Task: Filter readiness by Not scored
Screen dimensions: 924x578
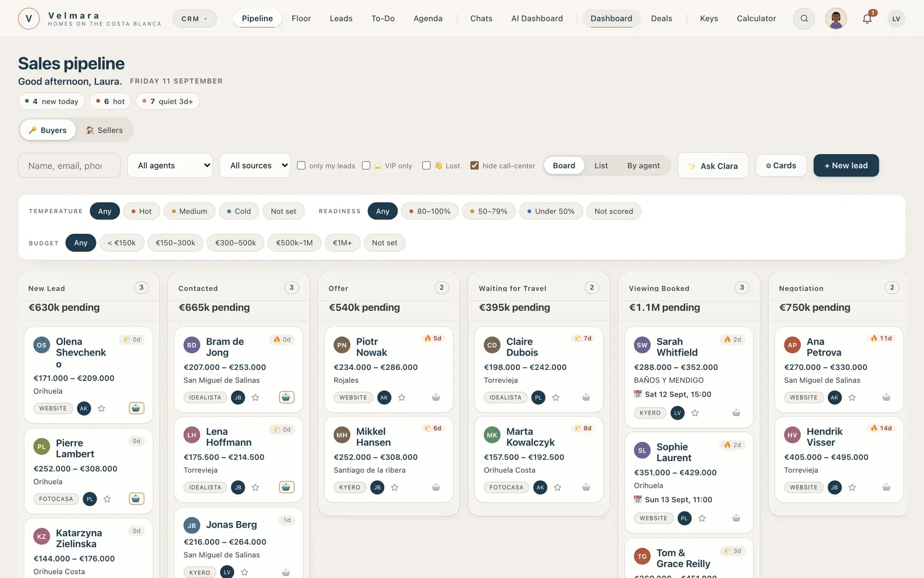Action: [613, 211]
